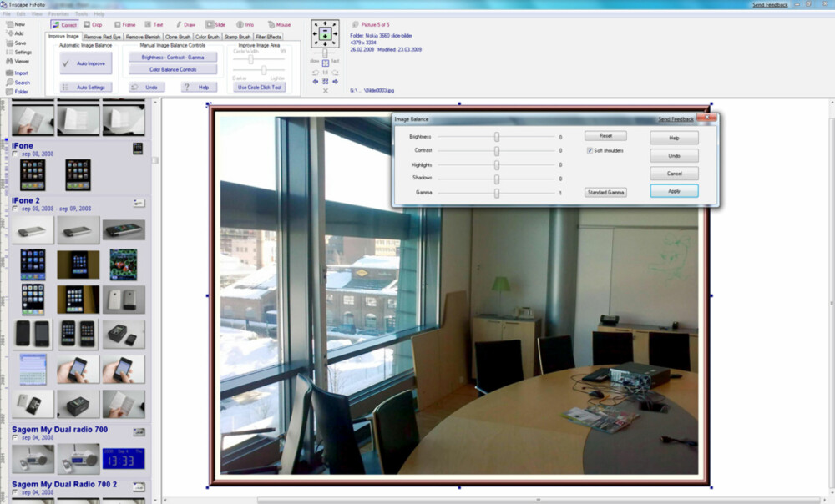
Task: Click the four-arrows full screen icon
Action: (x=326, y=82)
